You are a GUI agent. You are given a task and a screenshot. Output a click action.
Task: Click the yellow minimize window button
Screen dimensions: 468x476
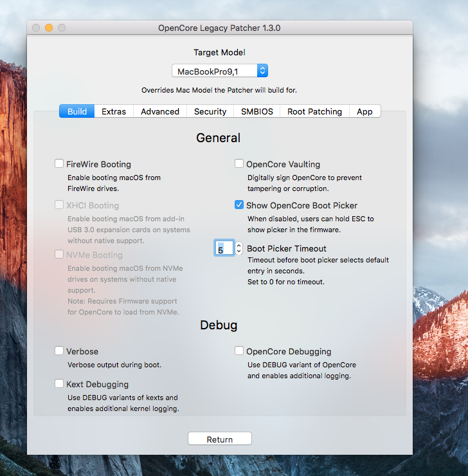49,28
